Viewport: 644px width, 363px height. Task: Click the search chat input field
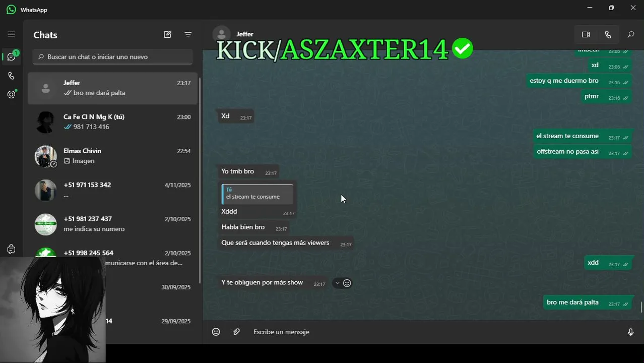pos(113,56)
